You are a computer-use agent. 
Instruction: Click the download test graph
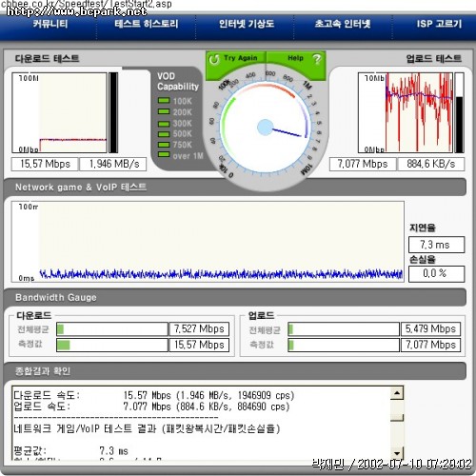coord(59,112)
